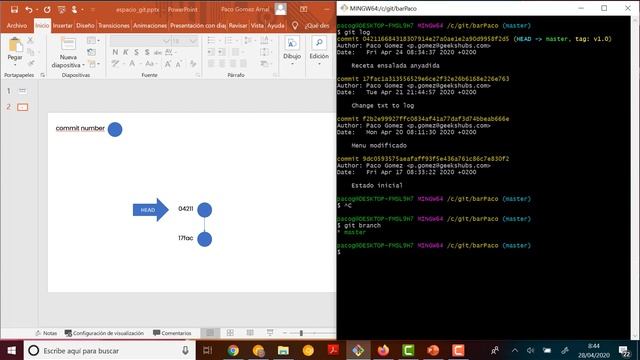Click the Git Bash vertical scrollbar
640x360 pixels.
pos(635,178)
